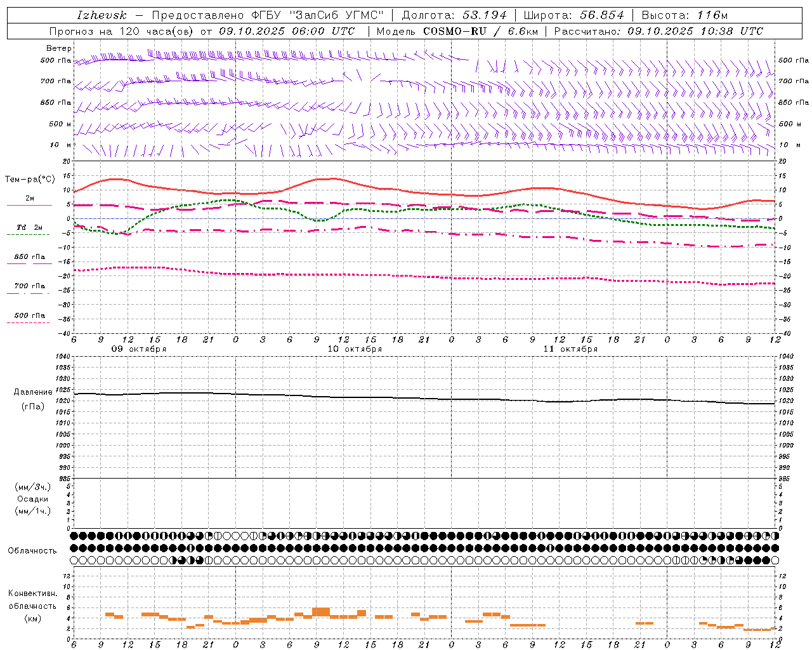Click the "Td 2м" dew point legend entry
The width and height of the screenshot is (812, 650).
30,227
